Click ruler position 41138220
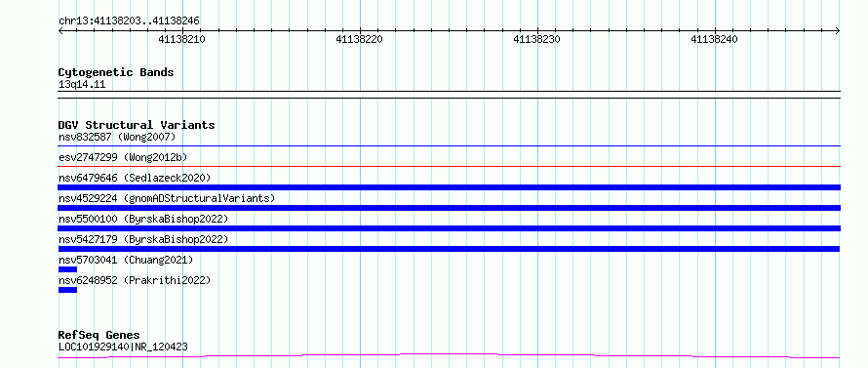This screenshot has width=868, height=368. (359, 39)
